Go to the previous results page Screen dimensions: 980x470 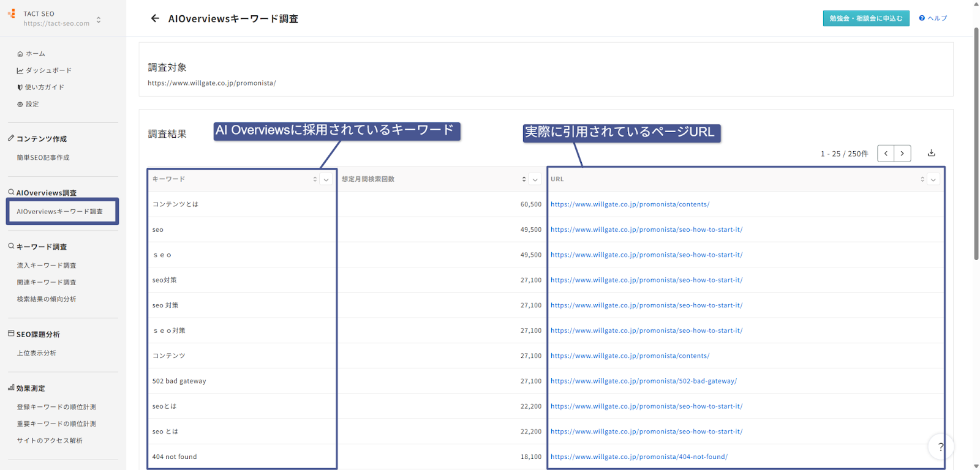[x=886, y=154]
